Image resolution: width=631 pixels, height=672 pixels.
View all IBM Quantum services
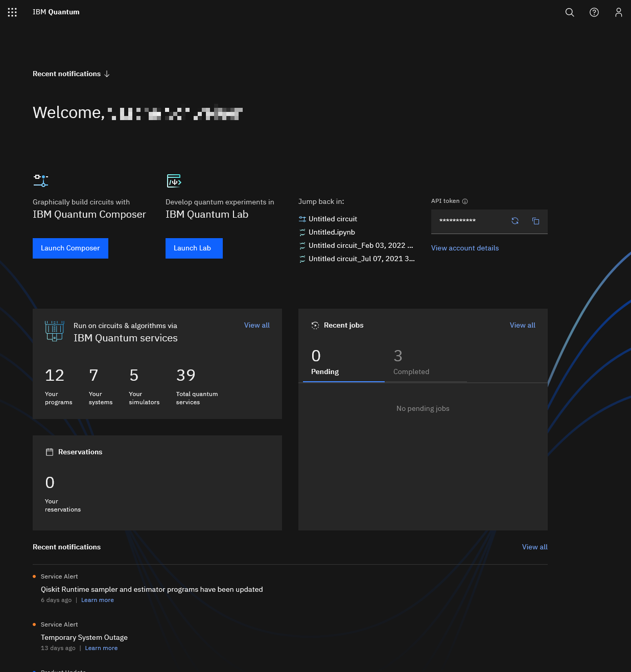click(x=257, y=326)
